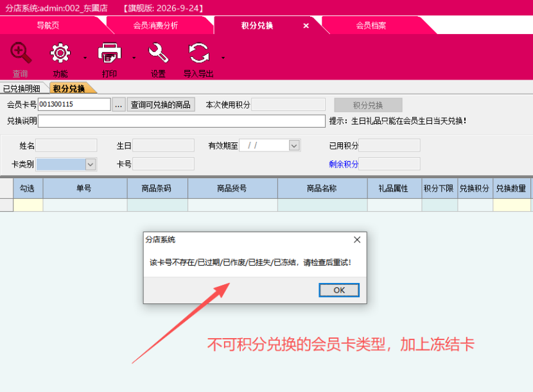Click the 剩余积分 value field
The height and width of the screenshot is (392, 533).
click(390, 164)
